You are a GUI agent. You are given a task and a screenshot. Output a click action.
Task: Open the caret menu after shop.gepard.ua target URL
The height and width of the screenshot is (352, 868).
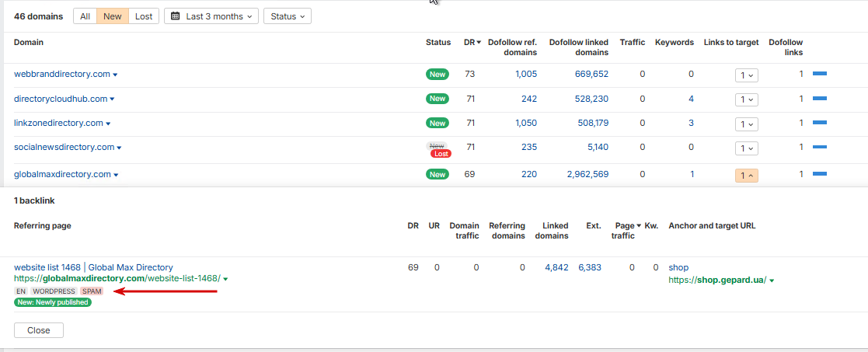click(x=772, y=281)
